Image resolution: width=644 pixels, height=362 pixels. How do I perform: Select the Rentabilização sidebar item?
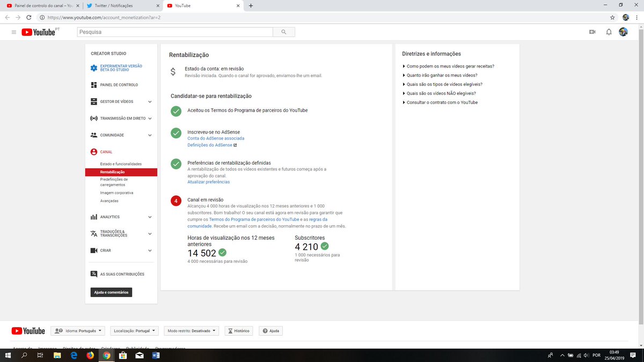pos(121,172)
